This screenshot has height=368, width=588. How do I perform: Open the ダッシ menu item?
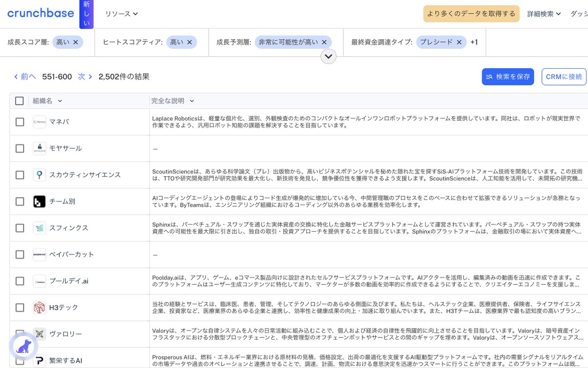pos(579,14)
